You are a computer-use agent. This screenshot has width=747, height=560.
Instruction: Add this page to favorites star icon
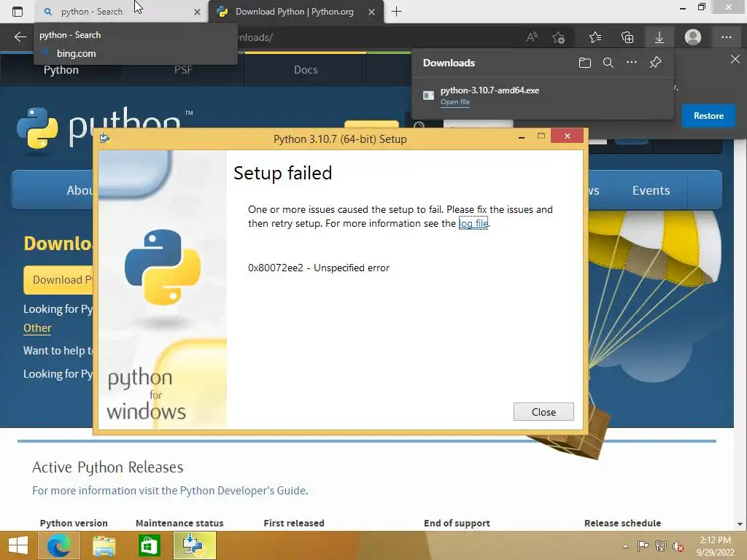[x=558, y=37]
